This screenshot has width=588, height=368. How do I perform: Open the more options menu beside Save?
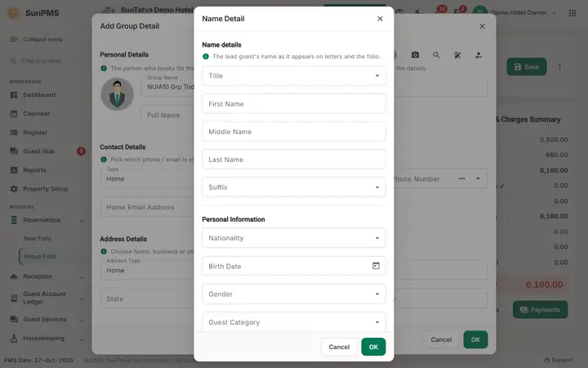pos(559,67)
